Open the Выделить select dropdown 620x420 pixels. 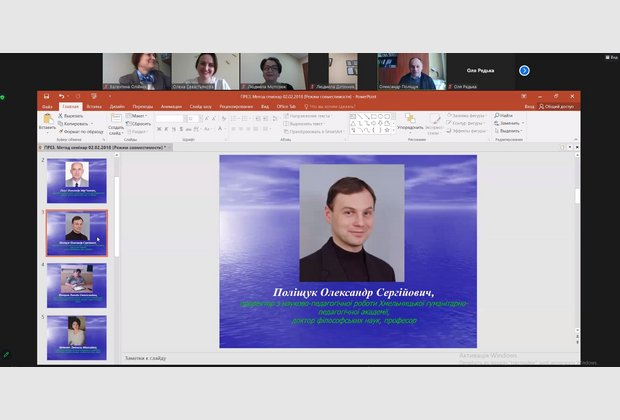(508, 131)
